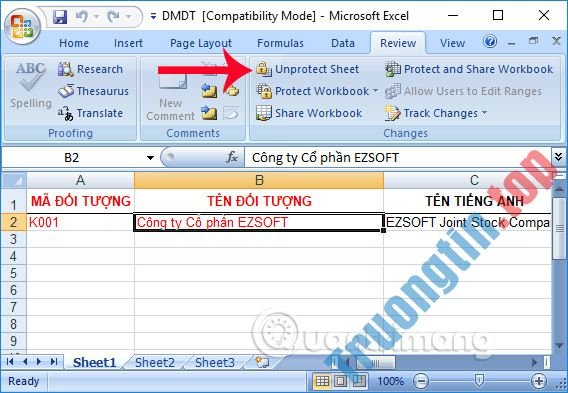Image resolution: width=568 pixels, height=393 pixels.
Task: Zoom out with the minus button
Action: click(x=421, y=381)
